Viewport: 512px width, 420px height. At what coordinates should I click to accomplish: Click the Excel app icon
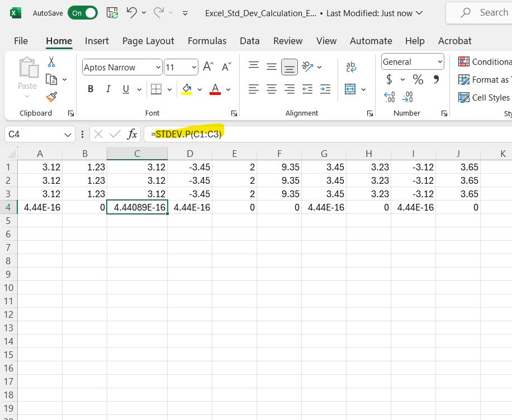click(15, 13)
